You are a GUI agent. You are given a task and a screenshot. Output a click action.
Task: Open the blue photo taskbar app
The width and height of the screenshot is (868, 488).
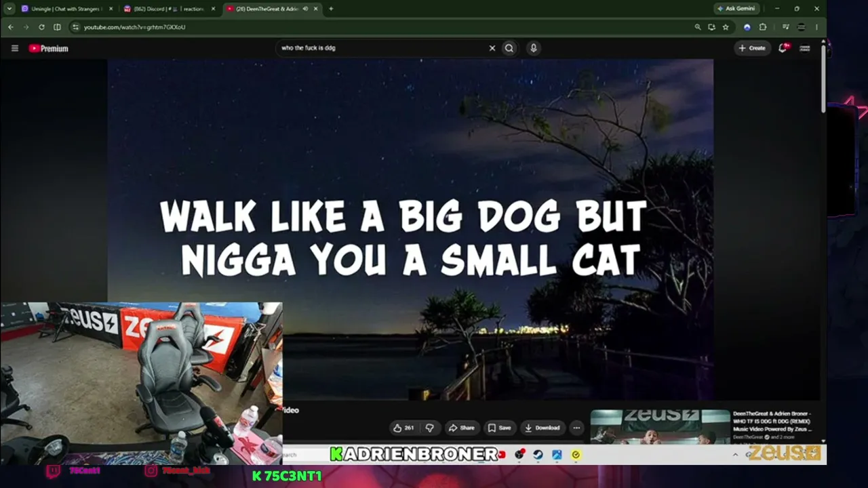[557, 455]
